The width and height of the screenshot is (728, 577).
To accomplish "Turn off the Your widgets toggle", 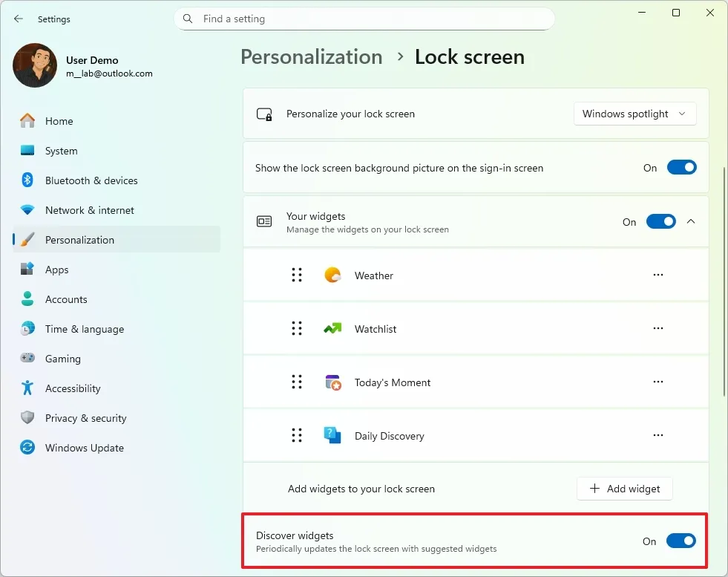I will tap(660, 221).
